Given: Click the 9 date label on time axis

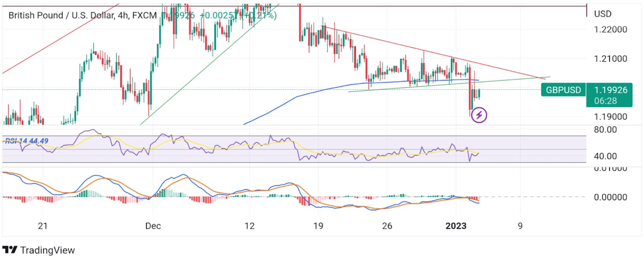Looking at the screenshot, I should click(520, 226).
